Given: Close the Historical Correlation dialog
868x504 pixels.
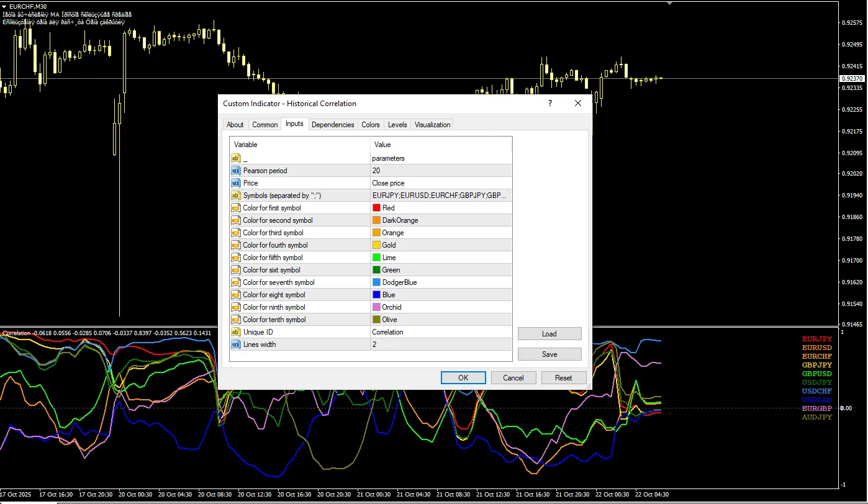Looking at the screenshot, I should pyautogui.click(x=578, y=104).
